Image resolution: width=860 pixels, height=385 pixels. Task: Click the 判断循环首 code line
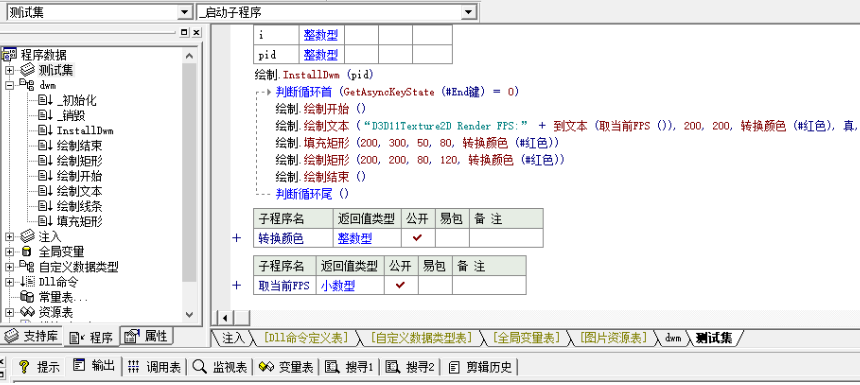coord(397,92)
